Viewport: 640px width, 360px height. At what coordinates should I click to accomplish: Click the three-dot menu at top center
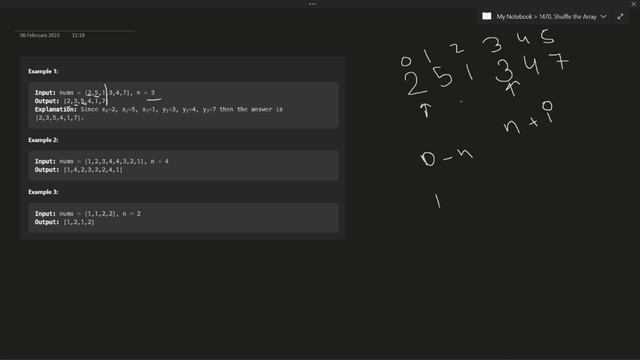(x=312, y=4)
